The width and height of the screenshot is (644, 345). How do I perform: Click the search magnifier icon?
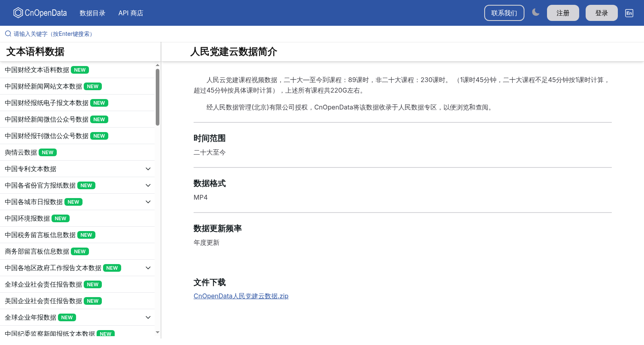pyautogui.click(x=8, y=34)
